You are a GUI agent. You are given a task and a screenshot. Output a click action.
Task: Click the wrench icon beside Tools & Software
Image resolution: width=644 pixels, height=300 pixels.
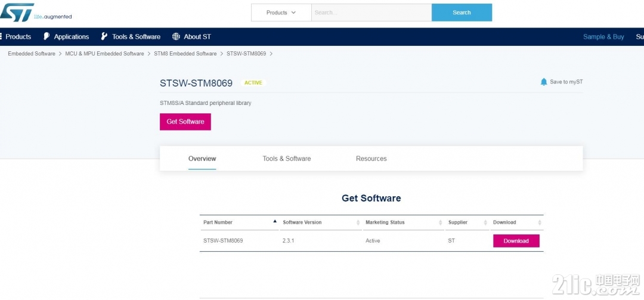(x=104, y=36)
